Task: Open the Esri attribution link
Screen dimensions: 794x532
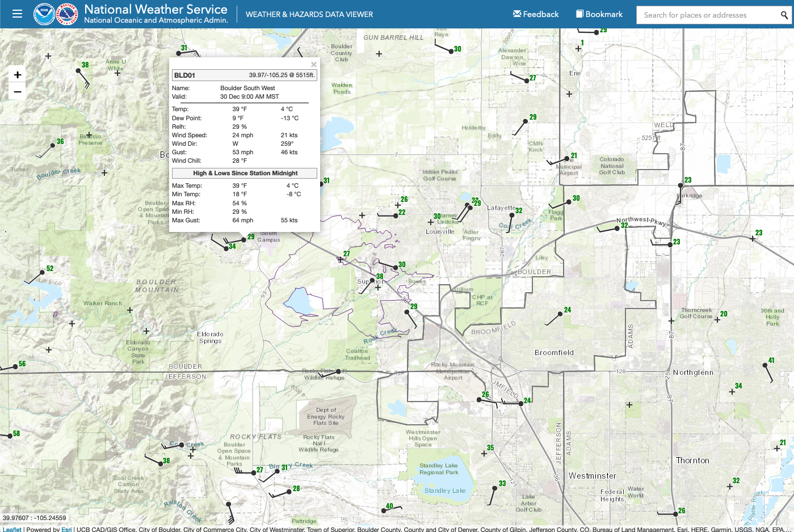Action: tap(66, 529)
